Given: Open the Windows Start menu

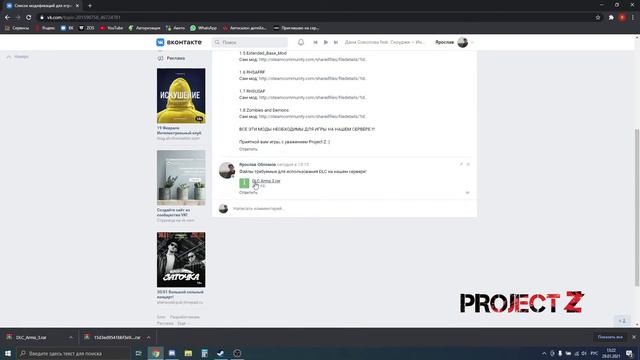Looking at the screenshot, I should click(8, 353).
